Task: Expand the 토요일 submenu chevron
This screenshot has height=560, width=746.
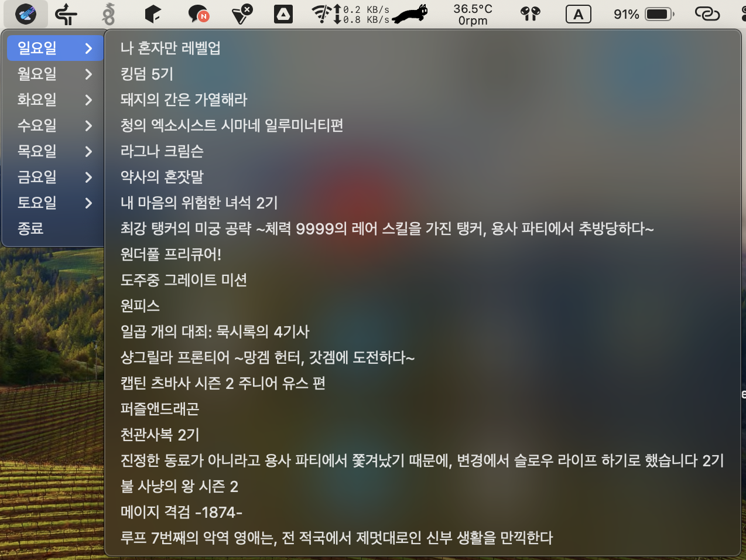Action: click(x=88, y=203)
